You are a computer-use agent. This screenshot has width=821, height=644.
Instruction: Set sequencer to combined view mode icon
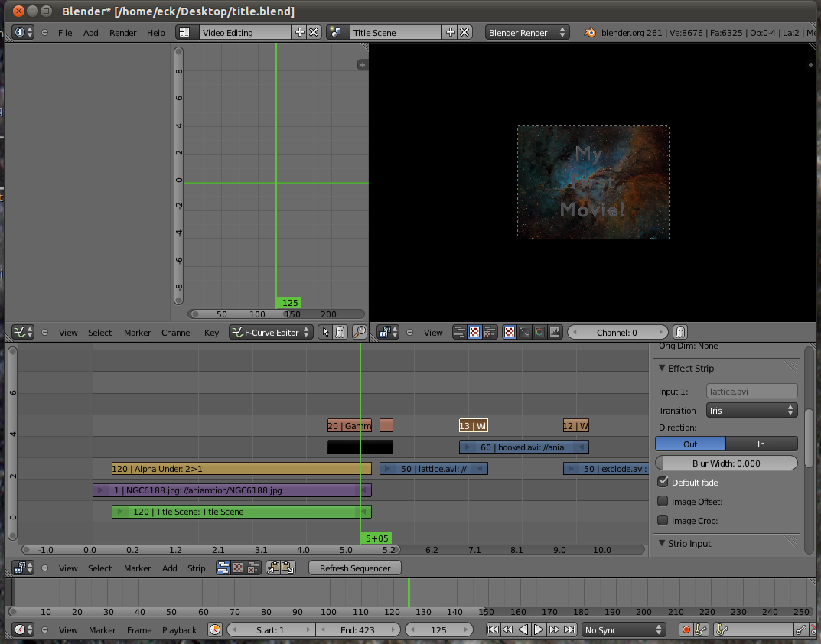253,568
